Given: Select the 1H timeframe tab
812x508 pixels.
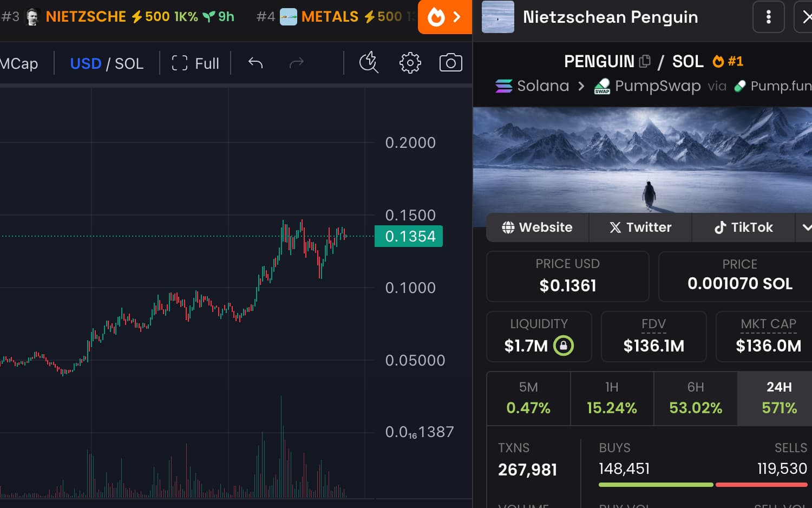Looking at the screenshot, I should (612, 398).
